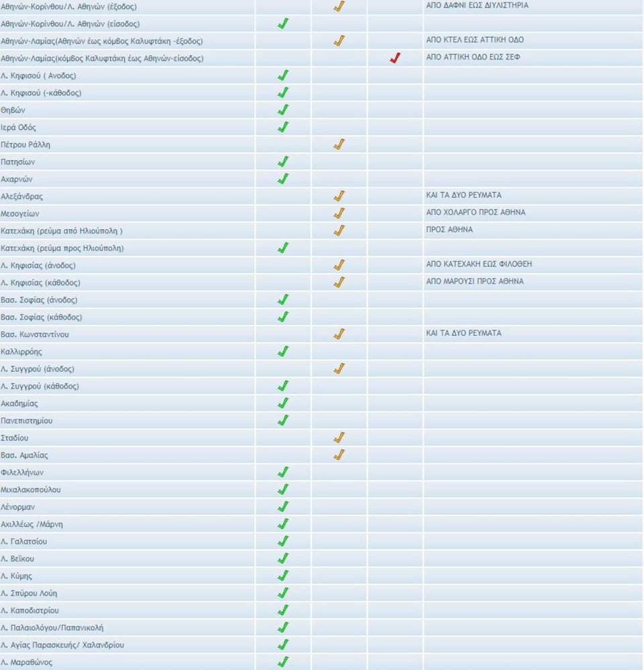
Task: Click the orange checkmark for Μεσογείων
Action: click(x=339, y=213)
